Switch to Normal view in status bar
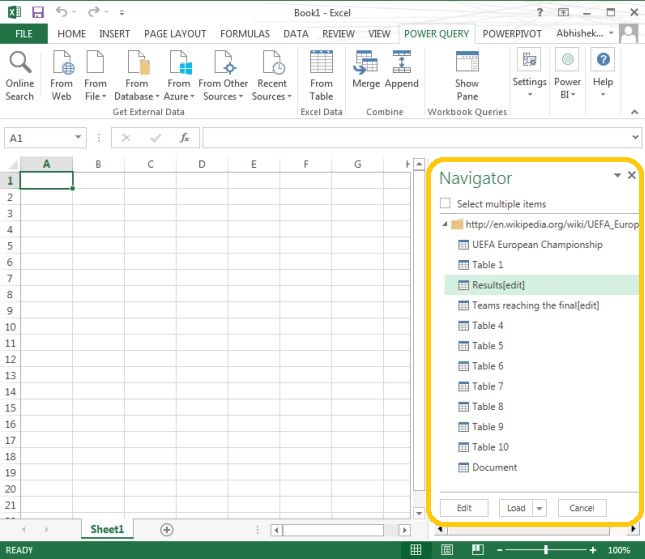The image size is (645, 559). [x=416, y=550]
